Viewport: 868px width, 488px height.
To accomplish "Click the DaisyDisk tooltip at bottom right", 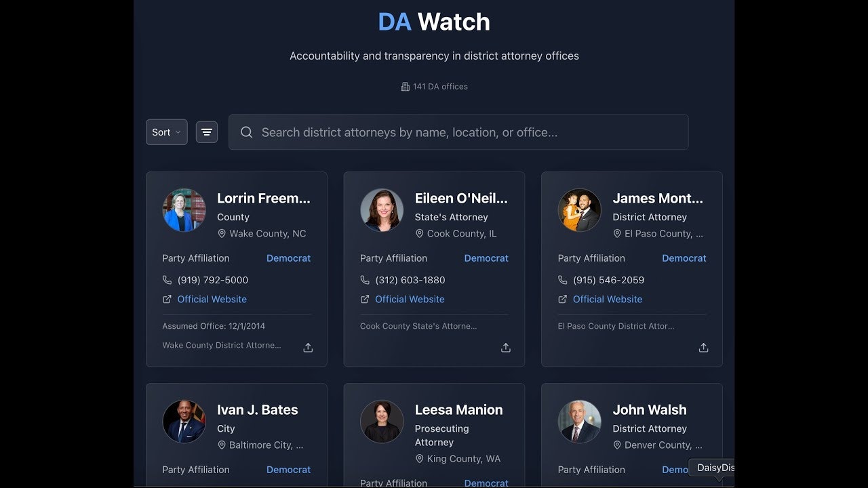I will [713, 468].
